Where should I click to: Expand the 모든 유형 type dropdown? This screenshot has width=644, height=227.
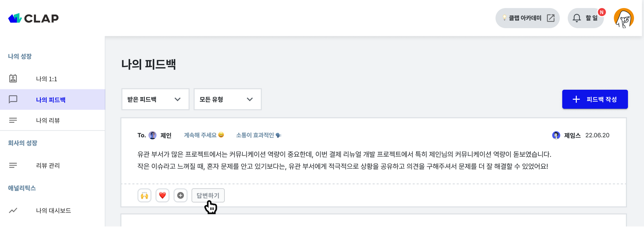pyautogui.click(x=227, y=99)
